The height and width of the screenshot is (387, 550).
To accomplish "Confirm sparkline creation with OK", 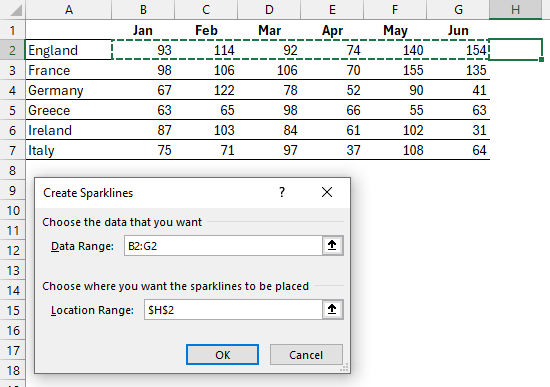I will 222,355.
